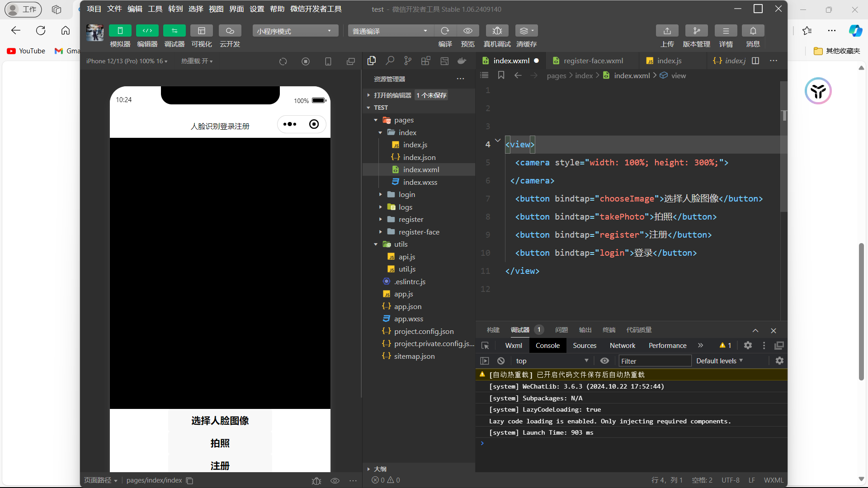Click the 拍照 button in simulator
This screenshot has height=488, width=868.
[x=220, y=443]
